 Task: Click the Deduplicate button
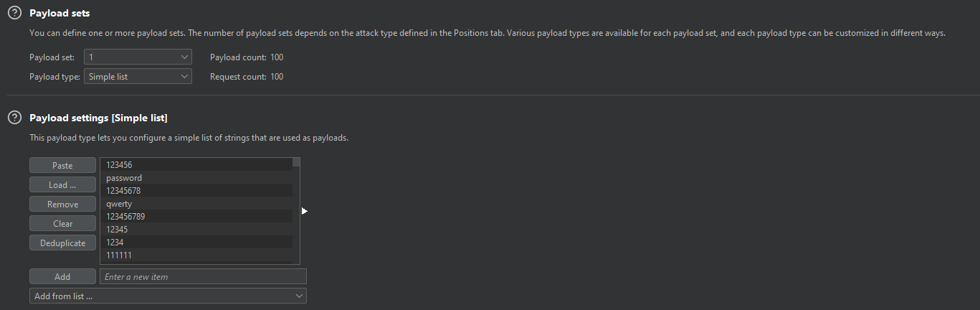click(x=62, y=243)
